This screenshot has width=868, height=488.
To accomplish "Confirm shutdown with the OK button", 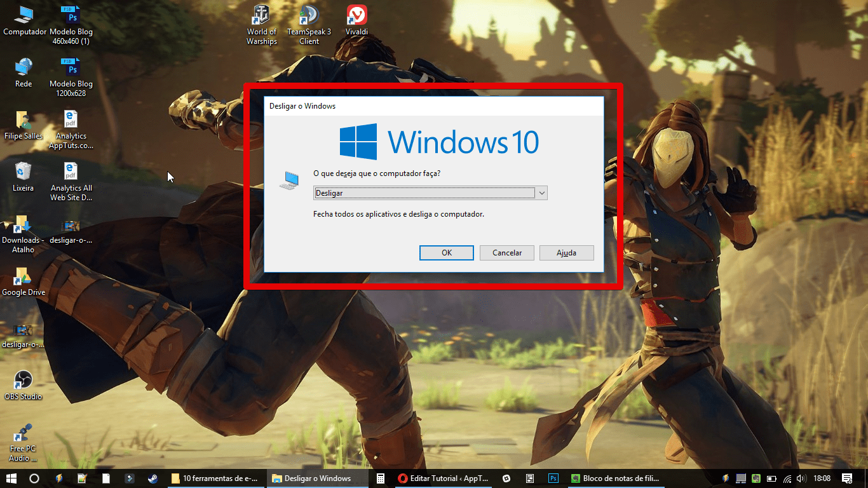I will point(447,253).
